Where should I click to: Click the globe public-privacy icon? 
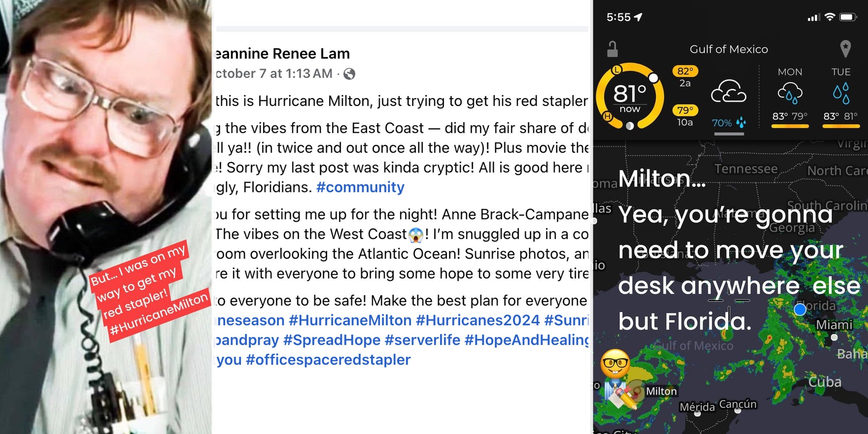point(349,74)
